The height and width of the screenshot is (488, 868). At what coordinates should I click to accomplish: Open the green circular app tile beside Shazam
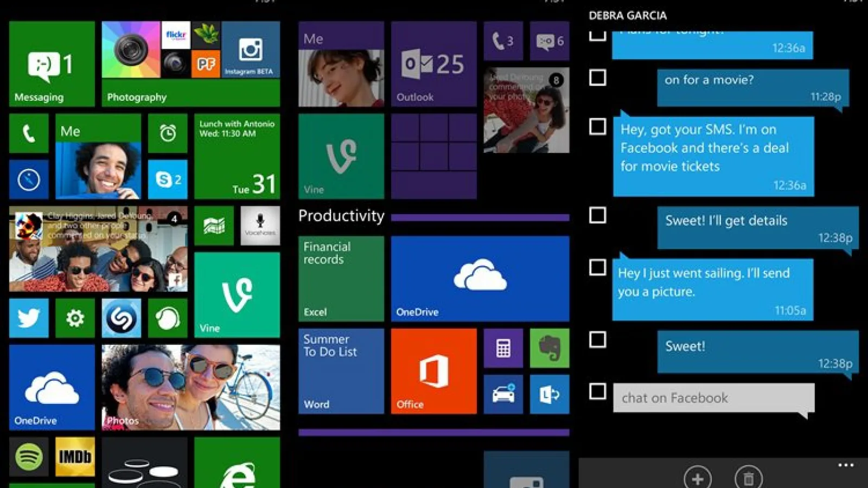pos(168,318)
